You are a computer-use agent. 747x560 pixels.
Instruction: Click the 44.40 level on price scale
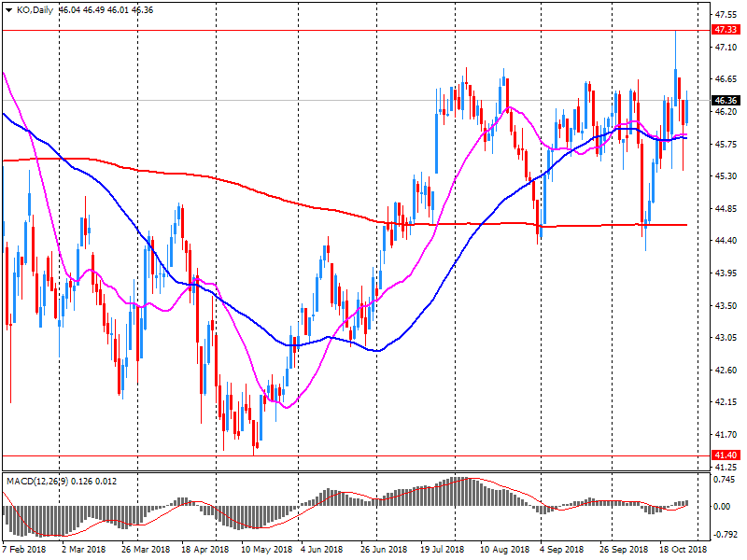[x=725, y=241]
